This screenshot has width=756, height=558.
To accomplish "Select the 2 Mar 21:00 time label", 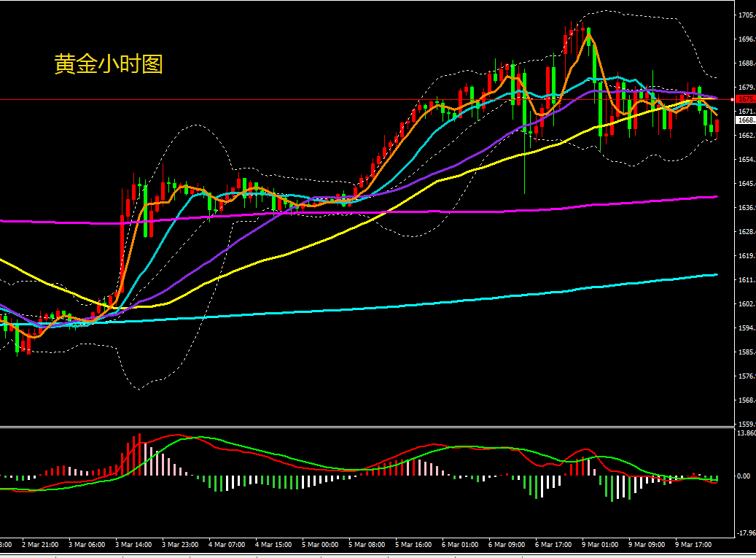I will [x=40, y=544].
